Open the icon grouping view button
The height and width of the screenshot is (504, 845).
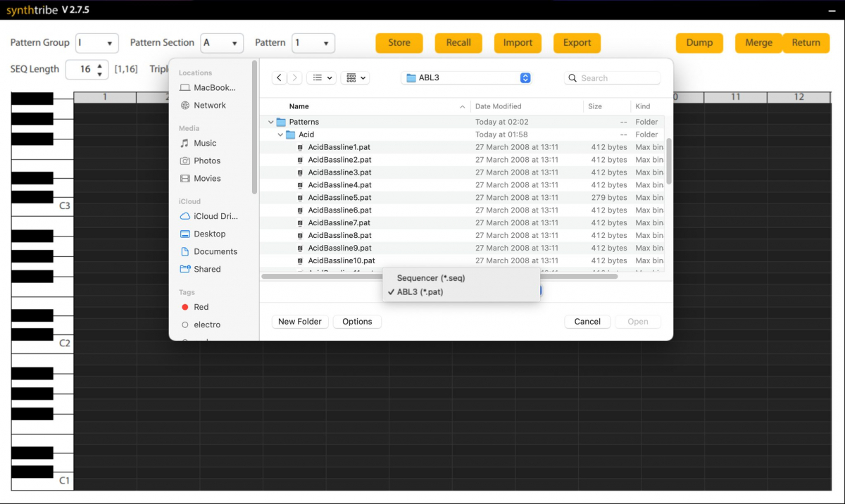[x=356, y=78]
